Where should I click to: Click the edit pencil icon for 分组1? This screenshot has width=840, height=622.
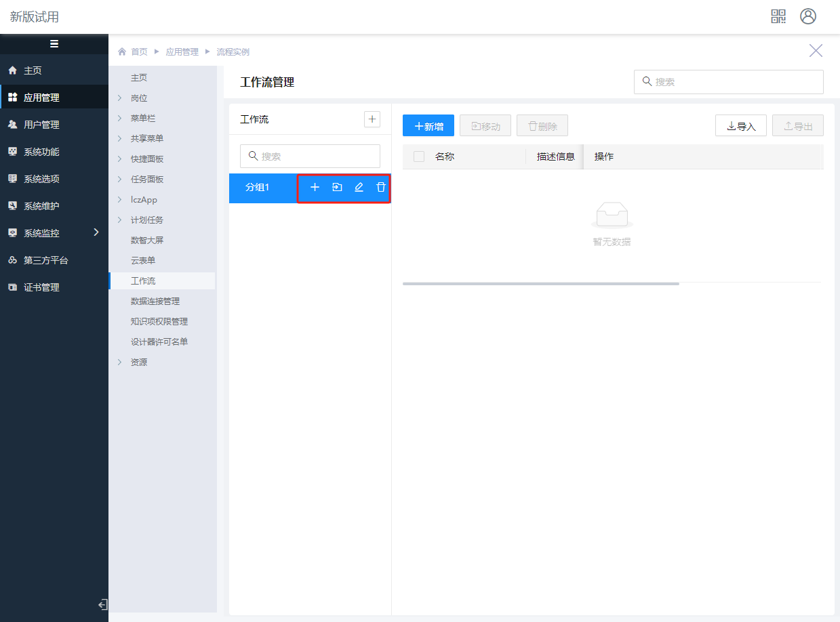coord(359,187)
